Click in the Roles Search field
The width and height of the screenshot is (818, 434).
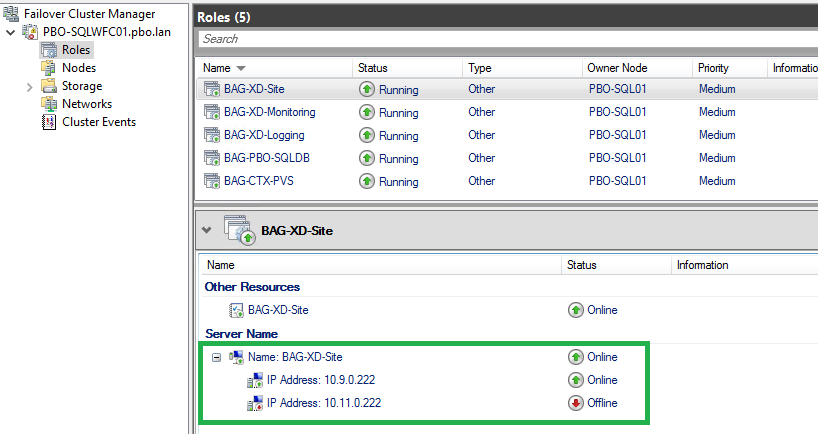(x=508, y=39)
